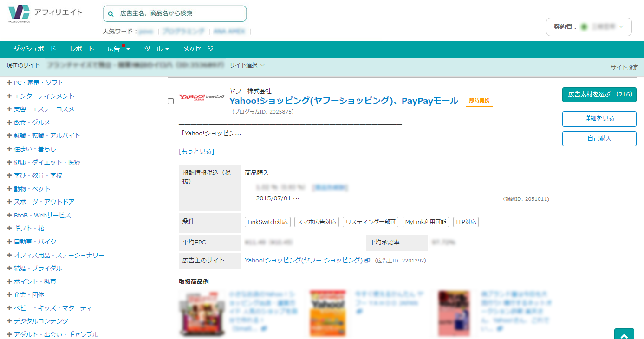Click plus icon next to 美容・エステ・コスメ
644x339 pixels.
pyautogui.click(x=9, y=109)
